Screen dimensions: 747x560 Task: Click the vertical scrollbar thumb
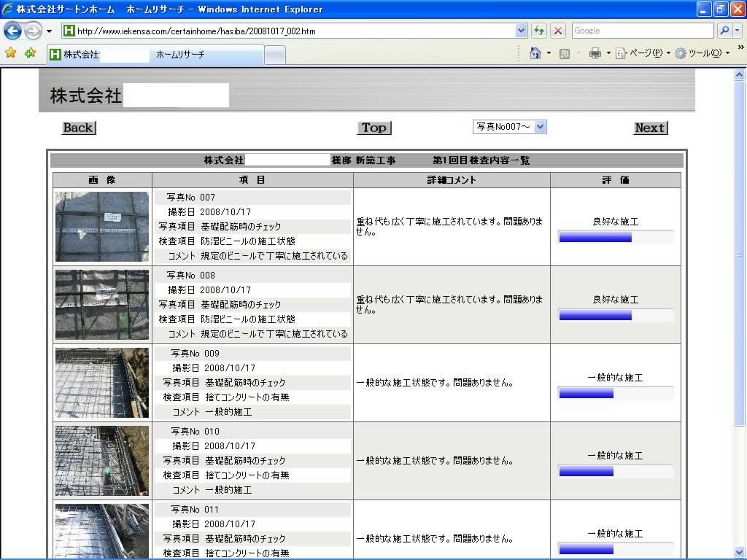pyautogui.click(x=740, y=253)
